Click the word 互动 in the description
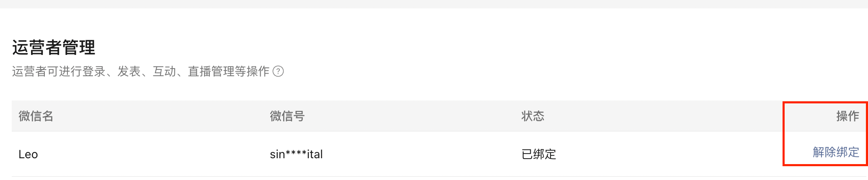This screenshot has height=180, width=868. tap(164, 72)
